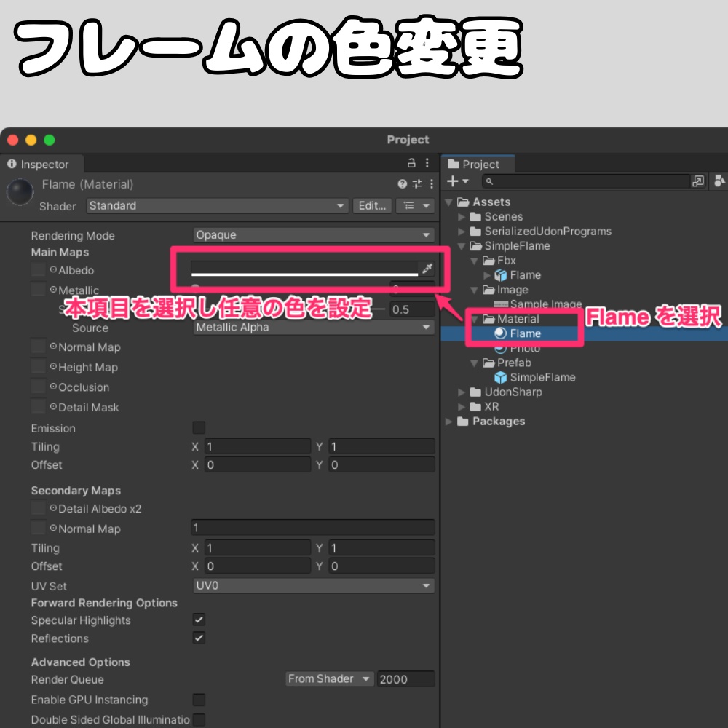Open the UV Set dropdown
The width and height of the screenshot is (728, 728).
313,585
